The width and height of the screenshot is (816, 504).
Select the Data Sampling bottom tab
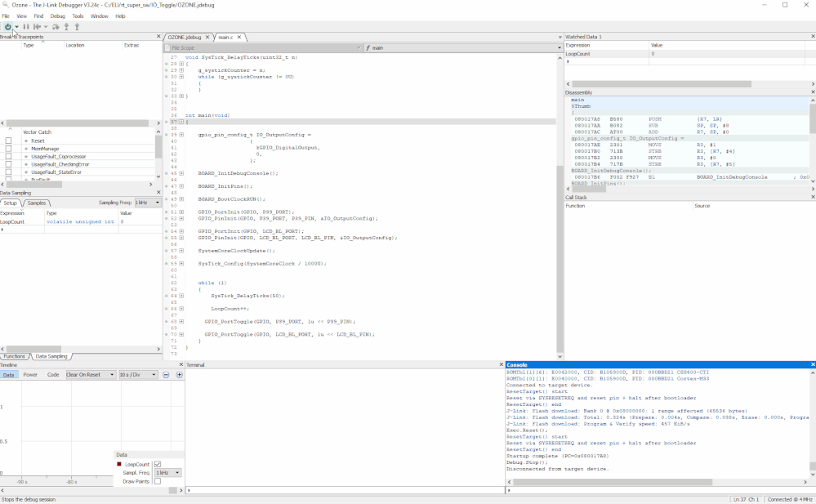51,357
